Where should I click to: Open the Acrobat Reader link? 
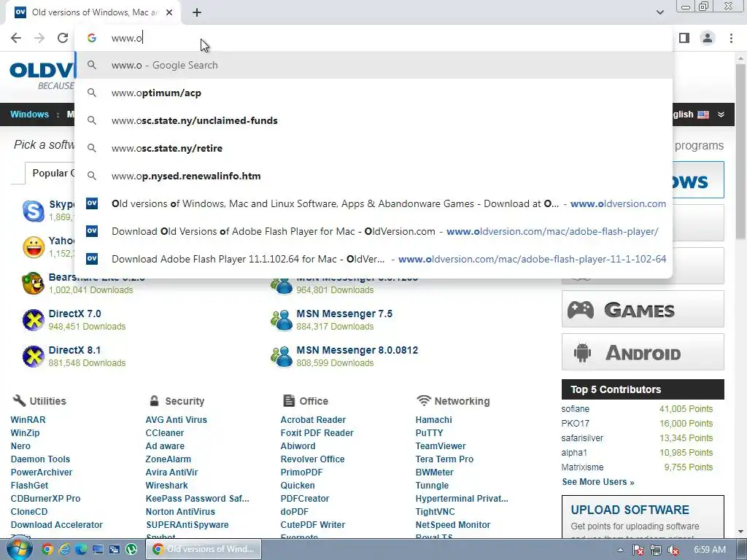313,420
